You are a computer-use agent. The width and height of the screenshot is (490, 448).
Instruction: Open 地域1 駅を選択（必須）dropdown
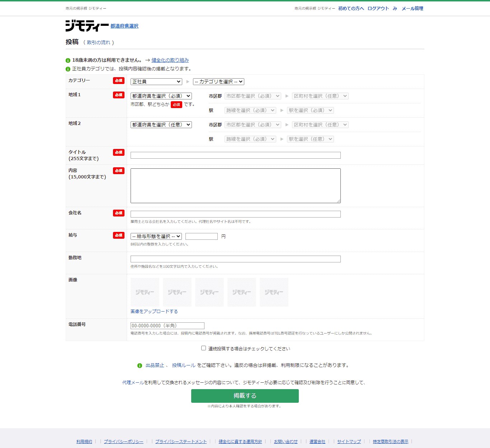(310, 111)
